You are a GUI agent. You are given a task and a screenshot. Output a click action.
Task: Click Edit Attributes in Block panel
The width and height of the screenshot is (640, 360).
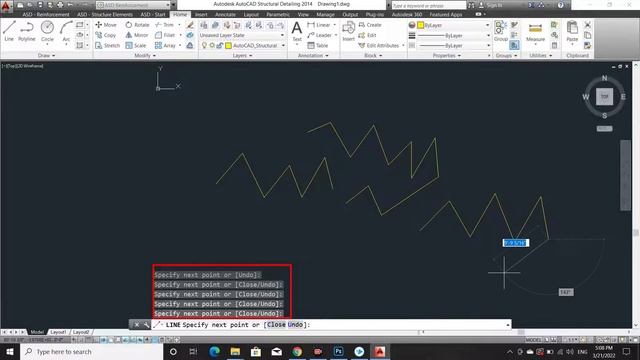point(378,45)
